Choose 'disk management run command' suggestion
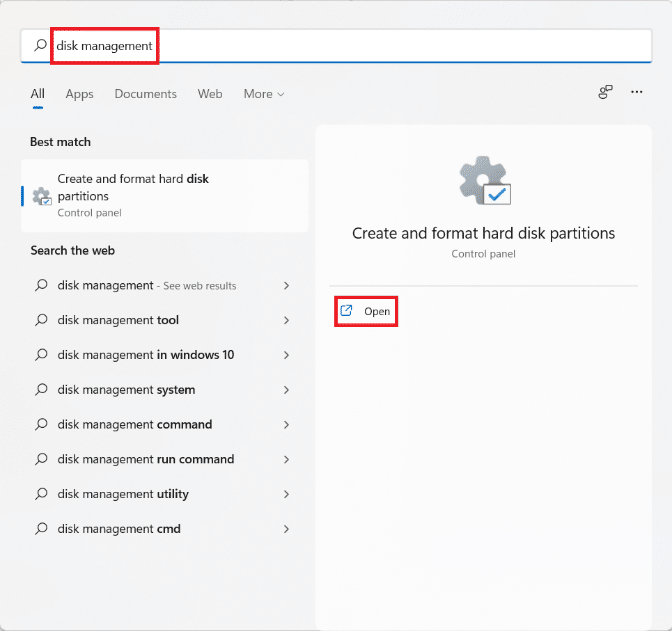672x631 pixels. 146,459
